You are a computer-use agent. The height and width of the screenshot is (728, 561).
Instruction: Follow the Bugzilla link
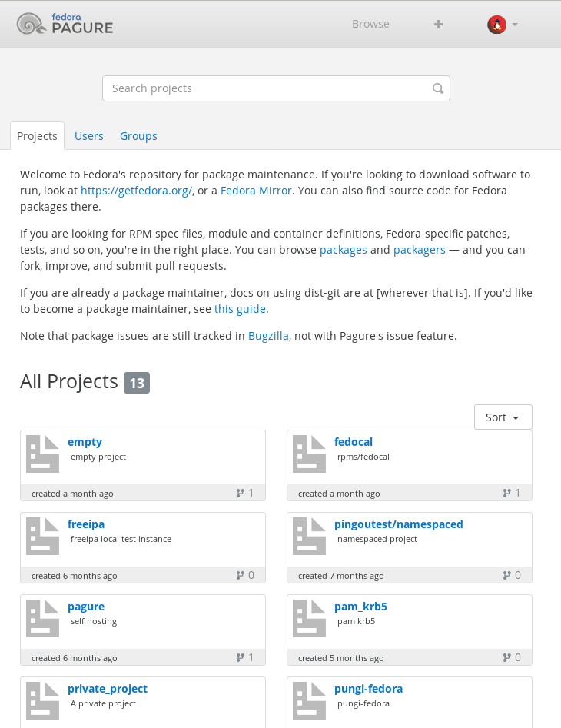(268, 336)
